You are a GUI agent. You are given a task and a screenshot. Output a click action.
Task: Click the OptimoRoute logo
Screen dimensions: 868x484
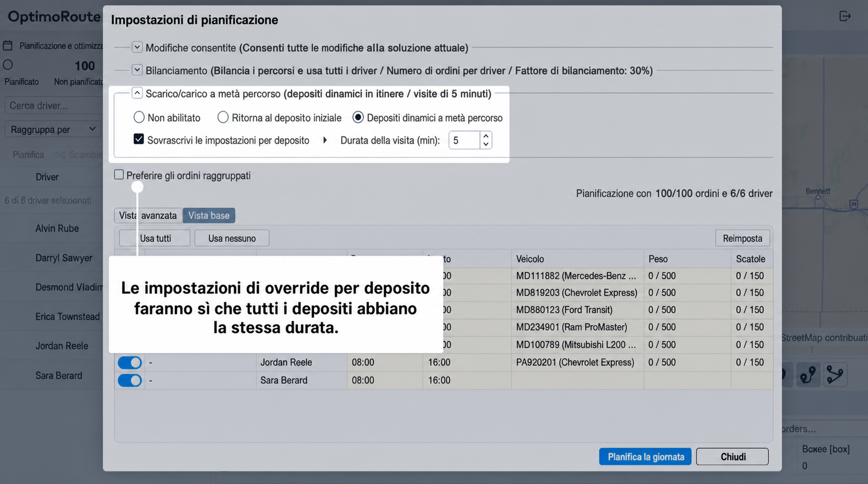coord(54,17)
